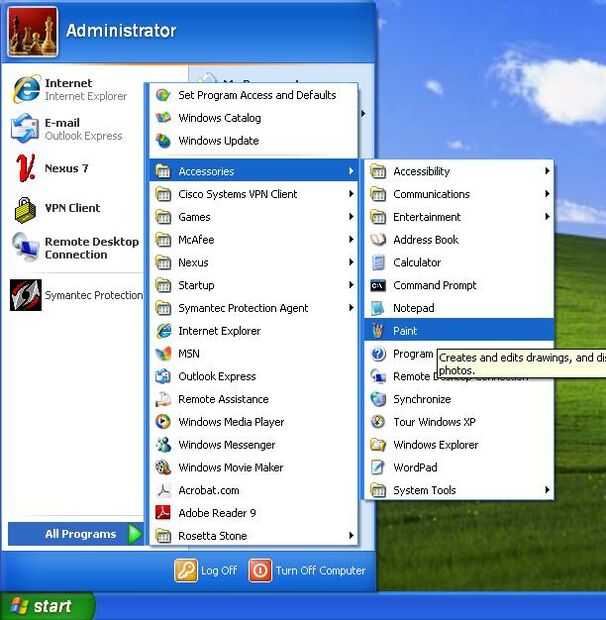The width and height of the screenshot is (606, 620).
Task: Launch Windows Media Player
Action: pos(254,422)
